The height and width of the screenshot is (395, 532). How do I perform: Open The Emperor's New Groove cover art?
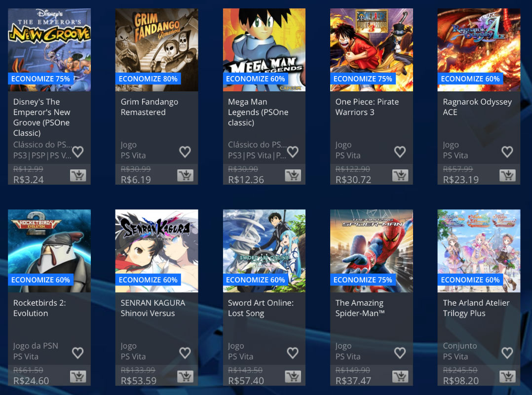pyautogui.click(x=49, y=50)
